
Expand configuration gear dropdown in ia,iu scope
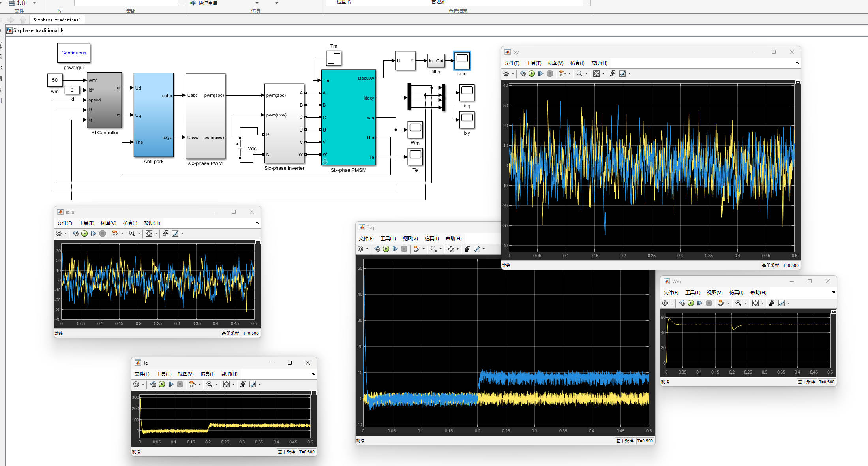66,233
